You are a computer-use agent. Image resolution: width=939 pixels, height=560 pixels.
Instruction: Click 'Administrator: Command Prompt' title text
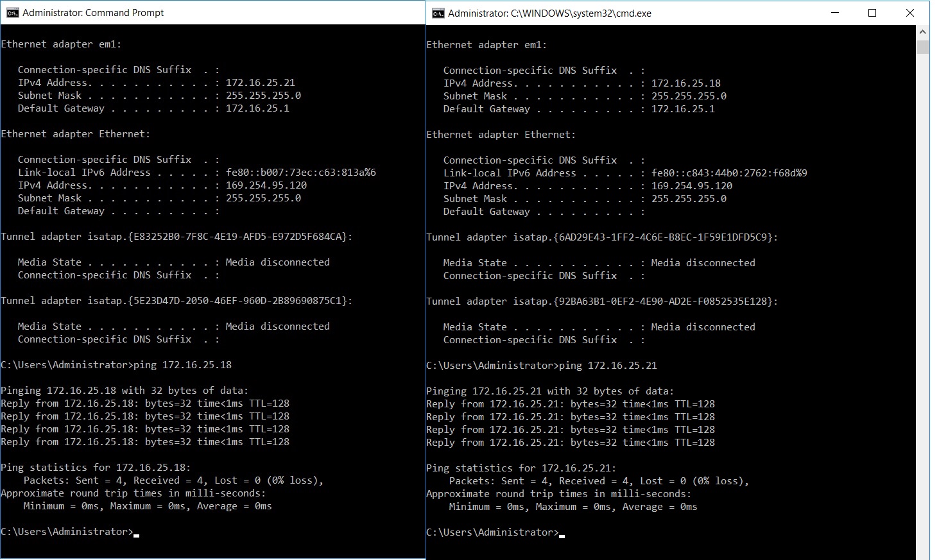93,13
